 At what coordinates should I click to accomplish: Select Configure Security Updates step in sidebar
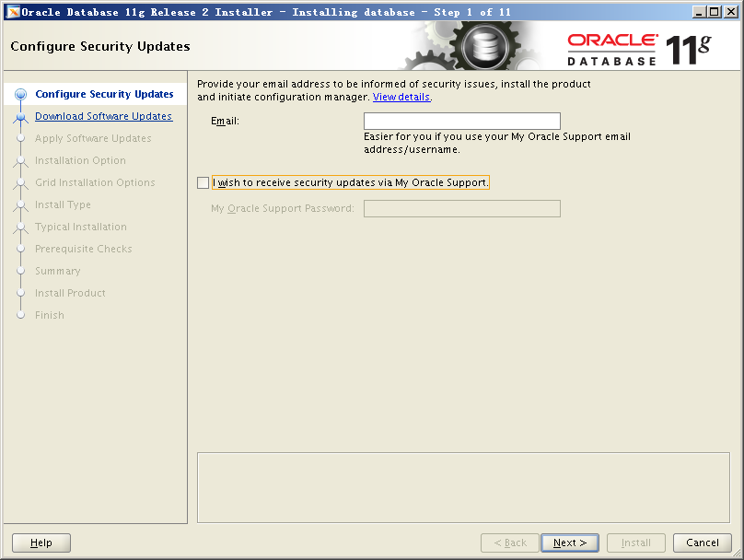click(104, 94)
